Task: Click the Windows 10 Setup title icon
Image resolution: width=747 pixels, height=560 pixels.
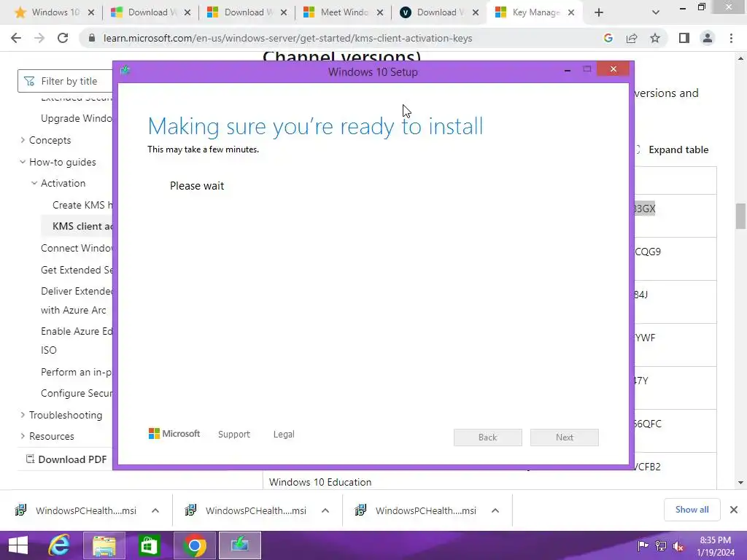Action: (125, 71)
